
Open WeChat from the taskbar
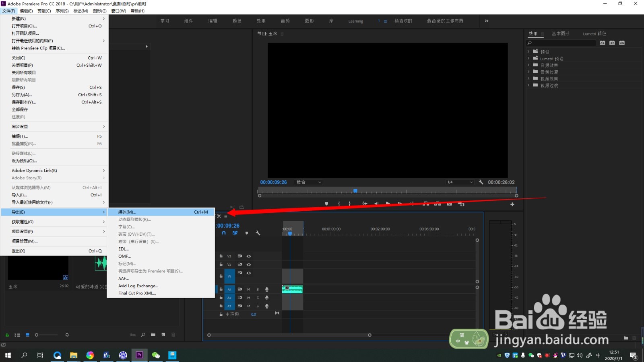coord(156,355)
